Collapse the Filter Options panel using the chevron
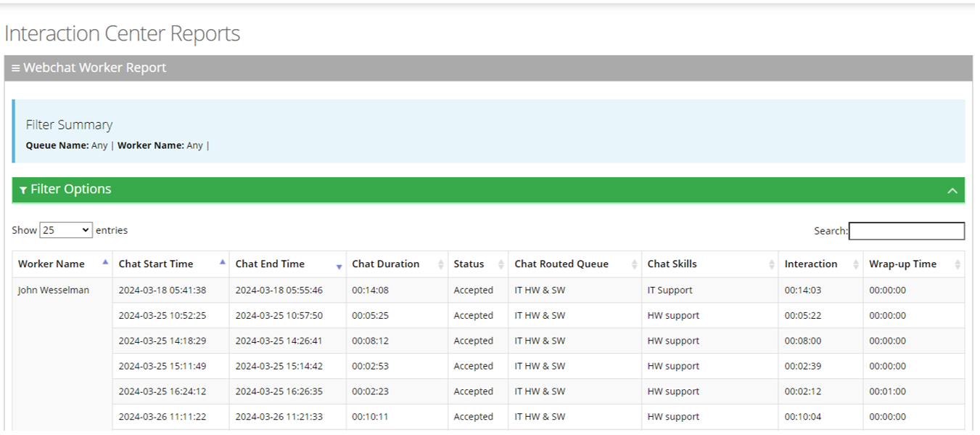980x435 pixels. click(x=952, y=190)
